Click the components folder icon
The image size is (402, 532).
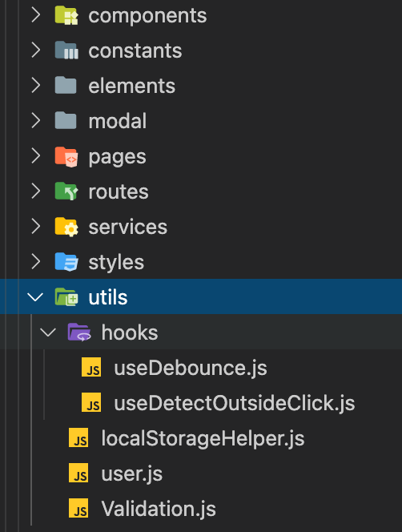[x=66, y=15]
